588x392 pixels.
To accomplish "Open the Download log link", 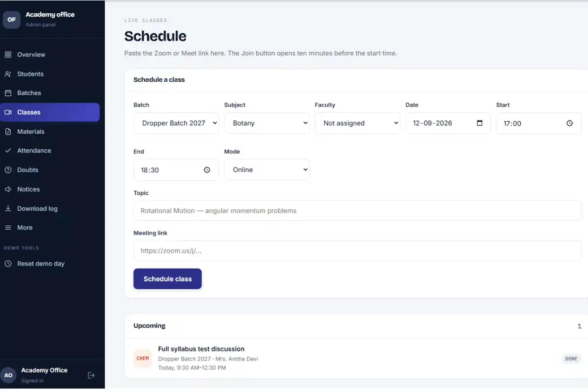I will coord(50,208).
